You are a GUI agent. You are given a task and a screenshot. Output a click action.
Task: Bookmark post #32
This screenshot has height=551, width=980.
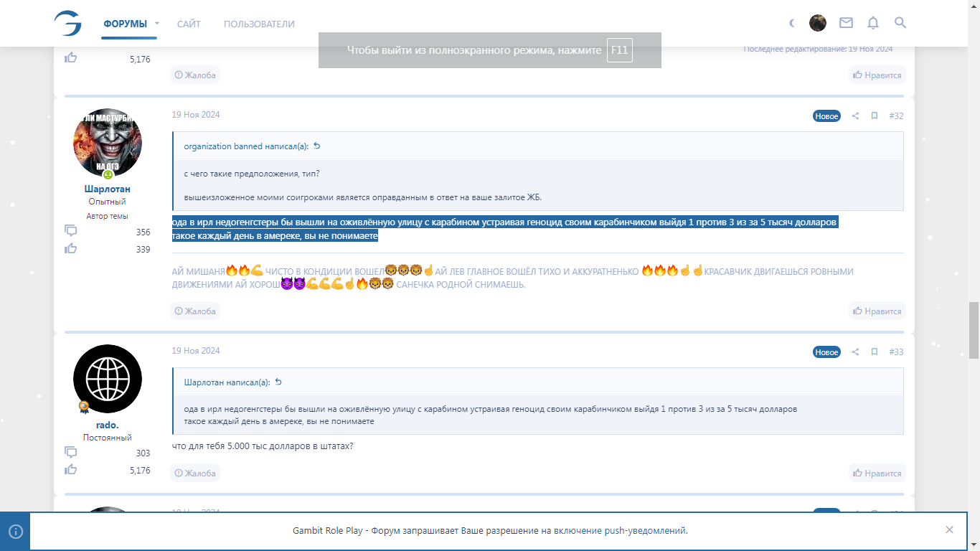pyautogui.click(x=875, y=116)
